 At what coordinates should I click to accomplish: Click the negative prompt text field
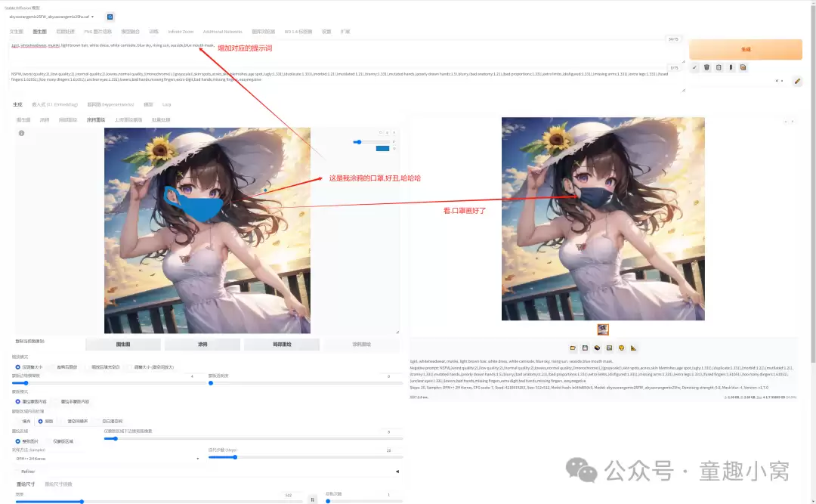(345, 80)
